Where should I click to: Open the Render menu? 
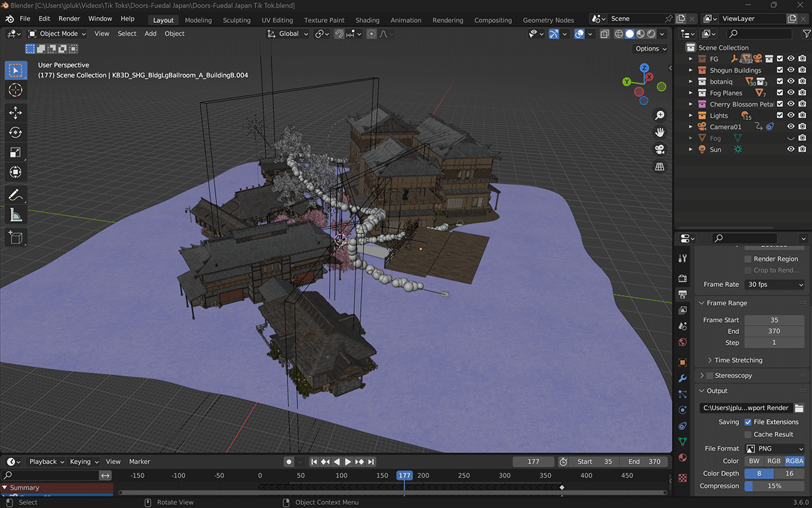[x=69, y=18]
